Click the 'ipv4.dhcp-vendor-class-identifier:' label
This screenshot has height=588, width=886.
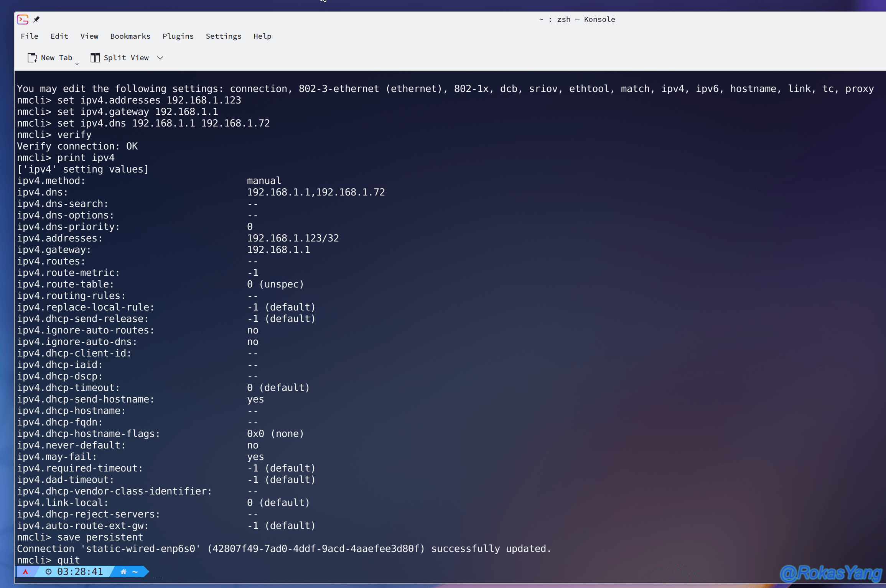pyautogui.click(x=114, y=491)
